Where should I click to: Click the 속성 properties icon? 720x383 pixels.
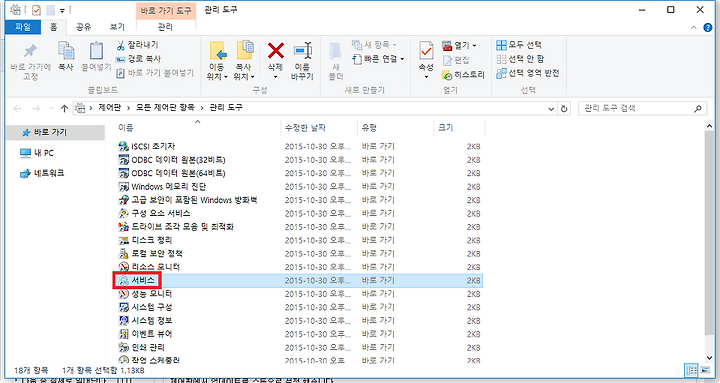(x=426, y=51)
